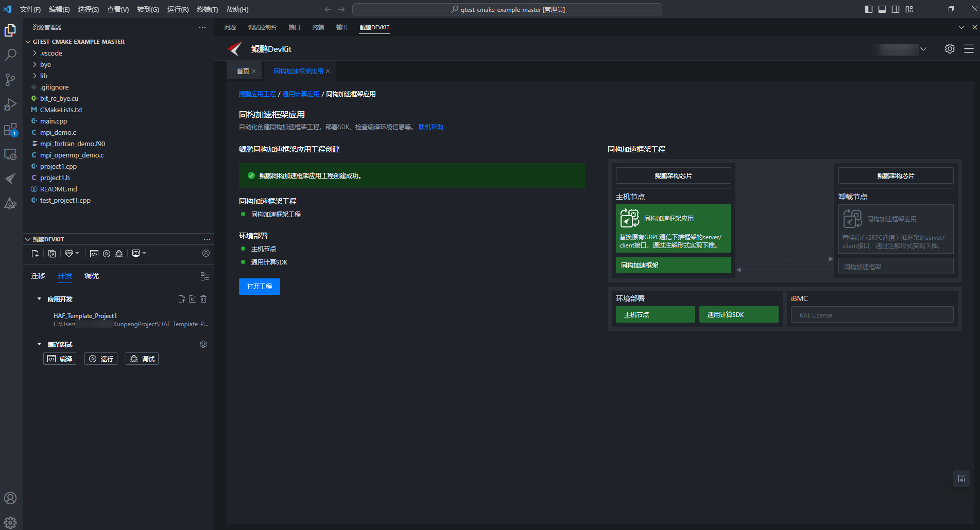Toggle secondary side bar layout icon
This screenshot has height=530, width=980.
pyautogui.click(x=896, y=9)
